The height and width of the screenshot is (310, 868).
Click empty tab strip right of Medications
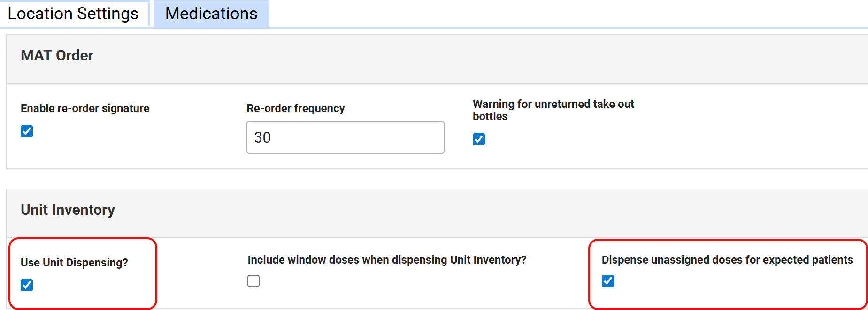click(x=563, y=14)
